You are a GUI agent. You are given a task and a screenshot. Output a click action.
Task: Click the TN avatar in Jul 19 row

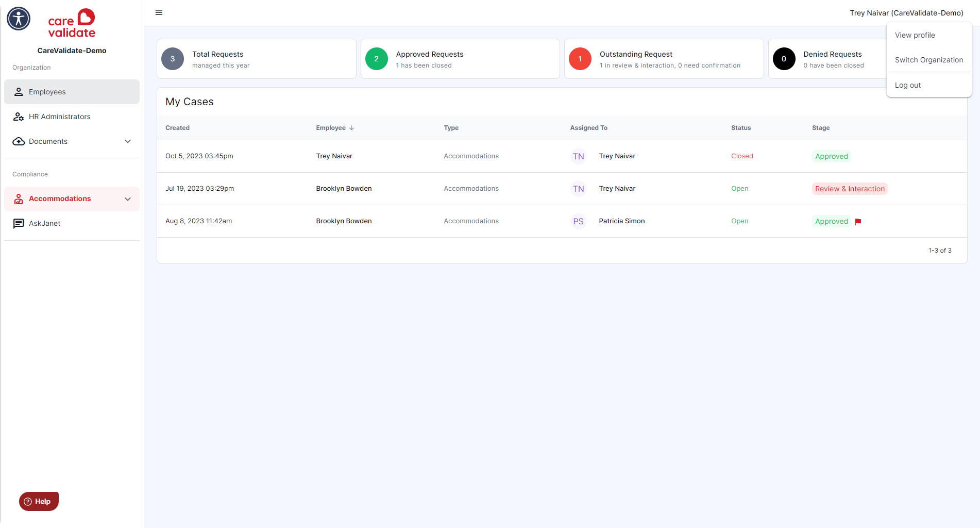point(579,189)
